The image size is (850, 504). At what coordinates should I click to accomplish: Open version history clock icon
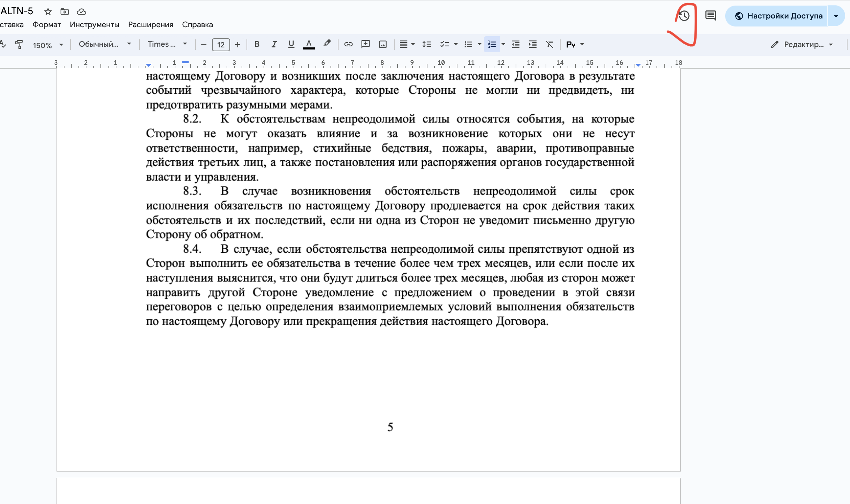[x=684, y=16]
